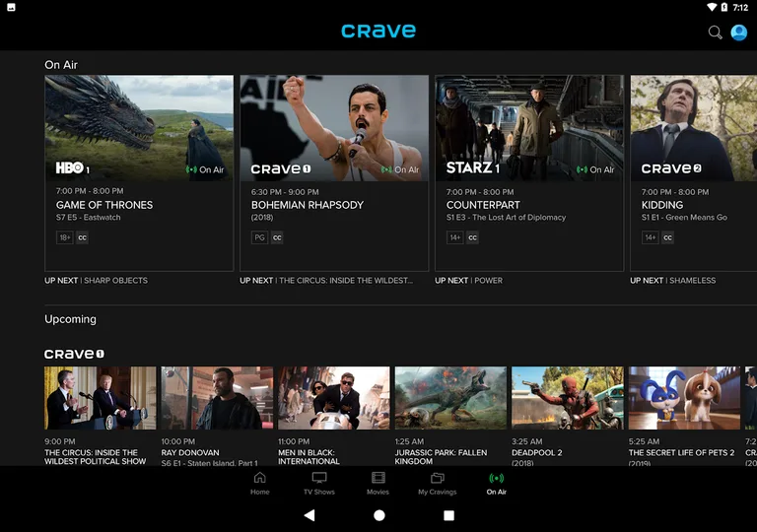
Task: Tap the Android home circle button
Action: pos(379,515)
